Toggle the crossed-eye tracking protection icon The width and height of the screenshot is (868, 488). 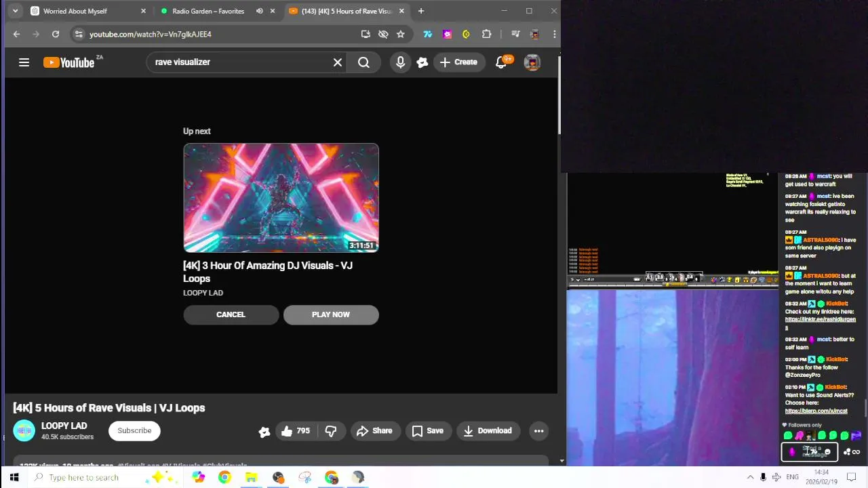tap(383, 34)
